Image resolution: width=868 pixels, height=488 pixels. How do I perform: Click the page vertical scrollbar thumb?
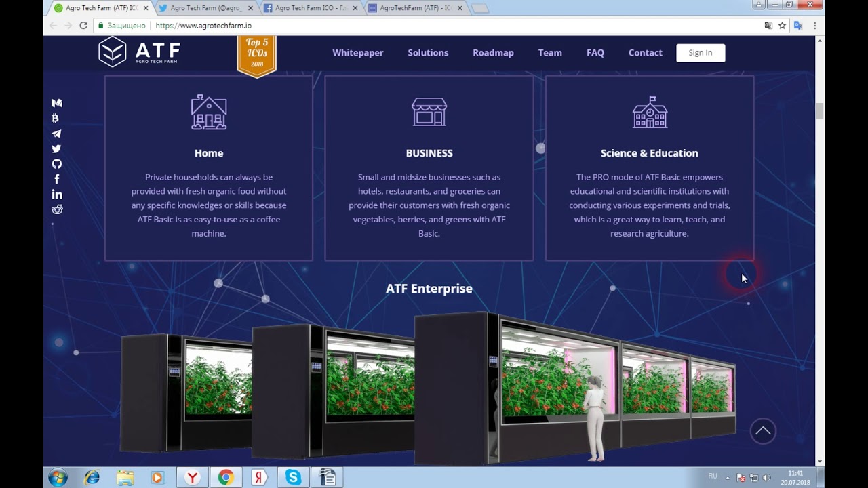click(819, 111)
